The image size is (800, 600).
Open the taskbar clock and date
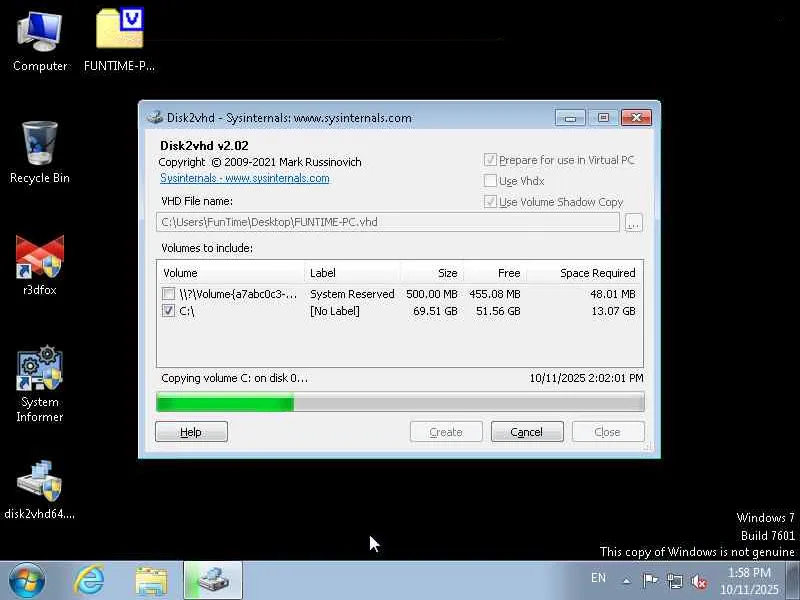click(749, 581)
